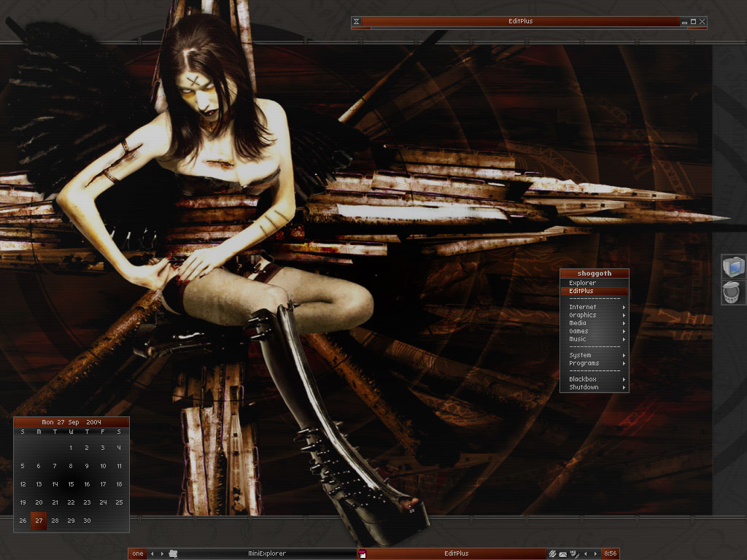Image resolution: width=747 pixels, height=560 pixels.
Task: Select day 25 in the calendar
Action: click(119, 502)
